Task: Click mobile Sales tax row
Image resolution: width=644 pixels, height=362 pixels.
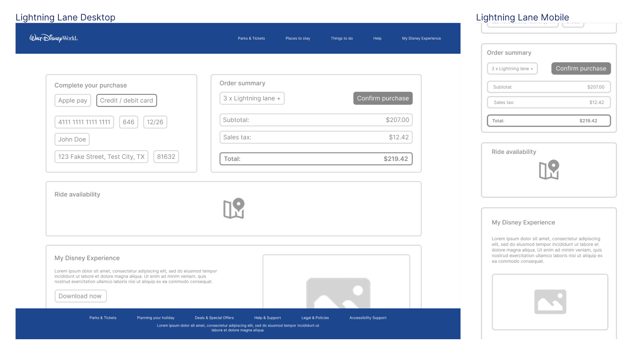Action: (549, 103)
